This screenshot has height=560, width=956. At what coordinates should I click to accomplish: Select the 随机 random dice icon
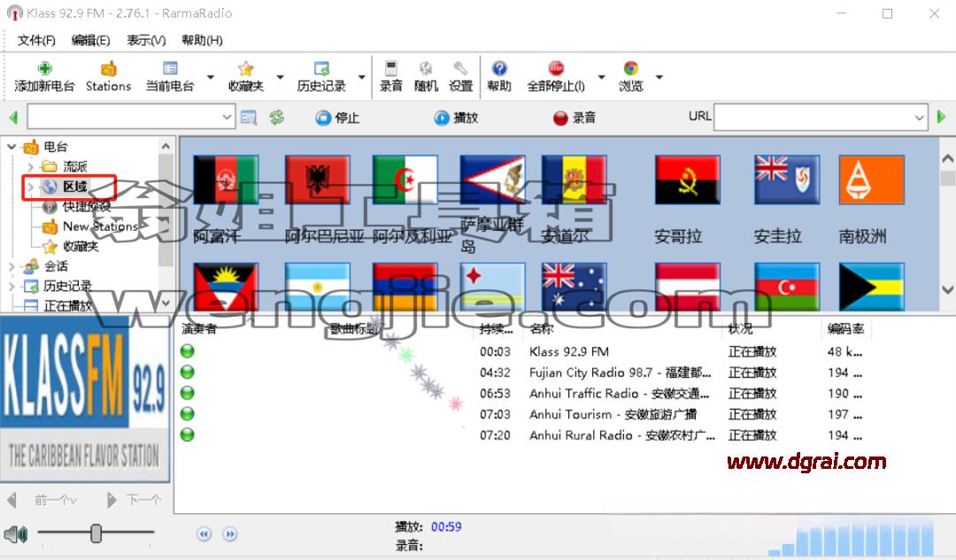pos(426,68)
